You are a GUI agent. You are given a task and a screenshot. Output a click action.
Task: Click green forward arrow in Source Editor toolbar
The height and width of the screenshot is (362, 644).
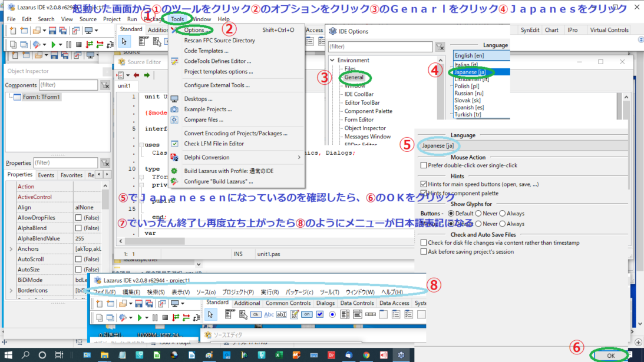(x=147, y=75)
